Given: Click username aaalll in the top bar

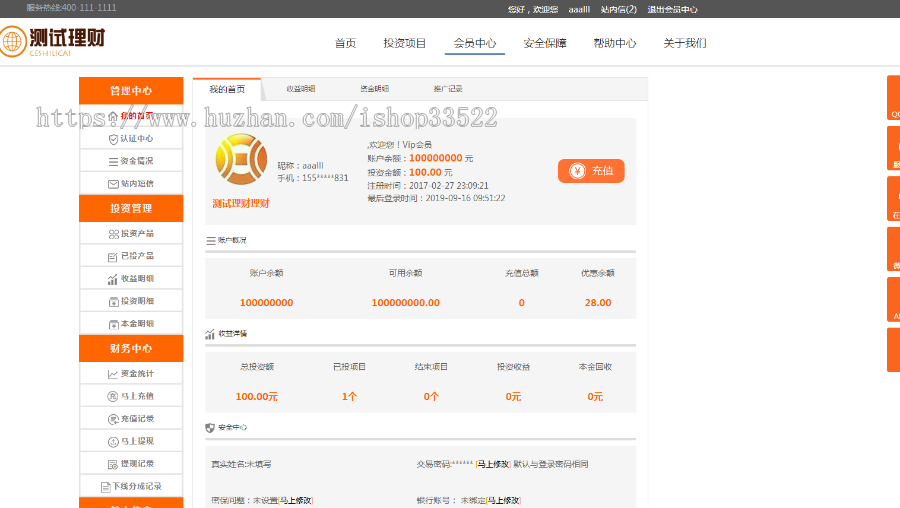Looking at the screenshot, I should 579,9.
